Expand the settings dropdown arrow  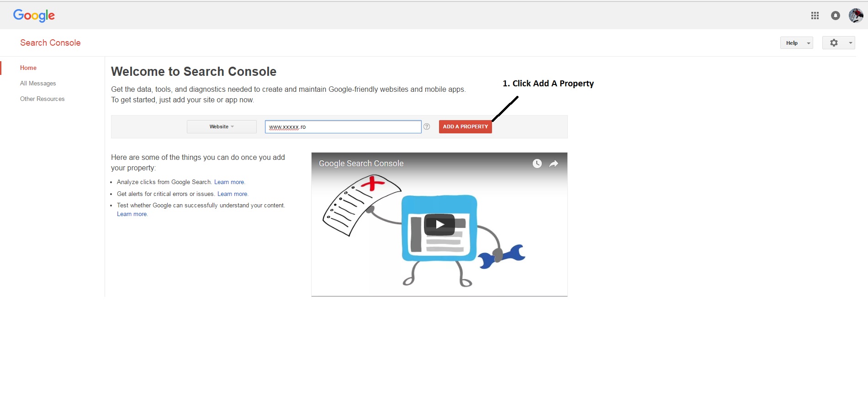click(850, 43)
